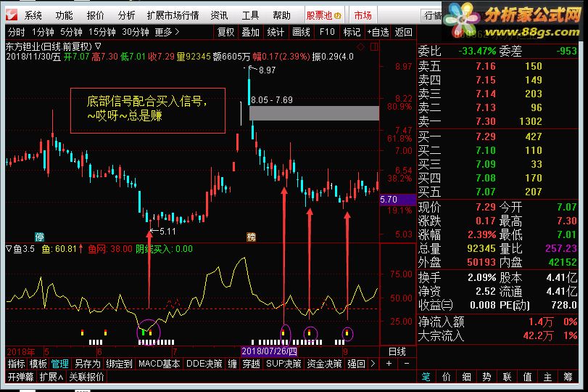Click the red application logo icon

pyautogui.click(x=12, y=15)
